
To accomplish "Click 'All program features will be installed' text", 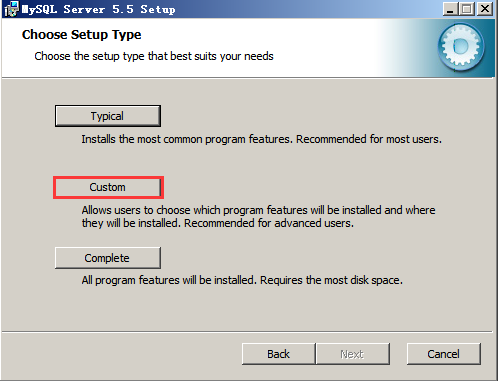I will (x=169, y=280).
